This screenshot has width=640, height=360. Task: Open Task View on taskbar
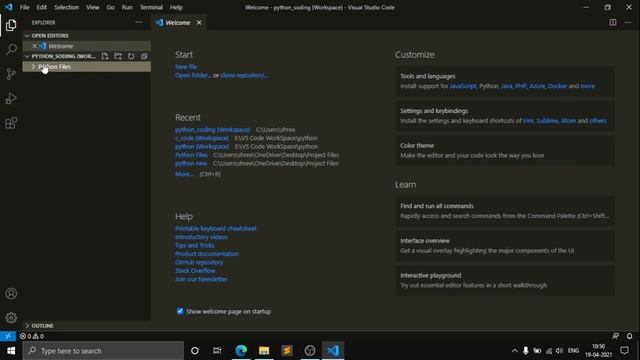tap(217, 350)
